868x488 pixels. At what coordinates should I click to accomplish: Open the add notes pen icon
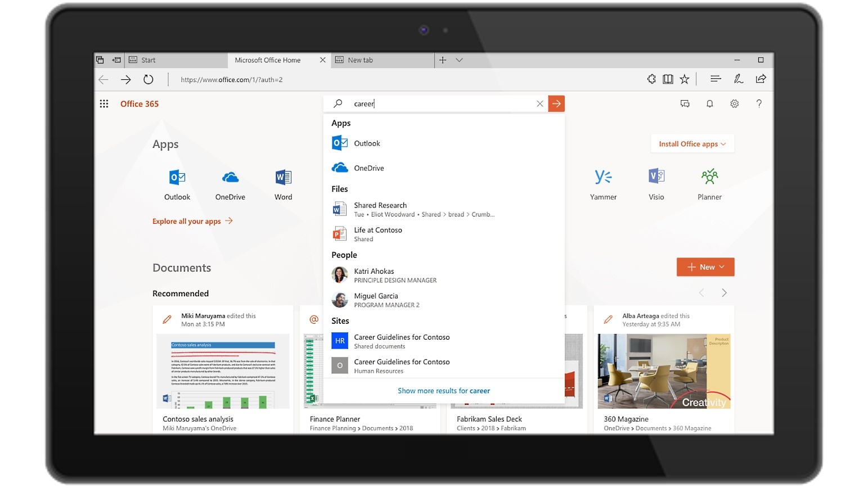click(x=738, y=79)
